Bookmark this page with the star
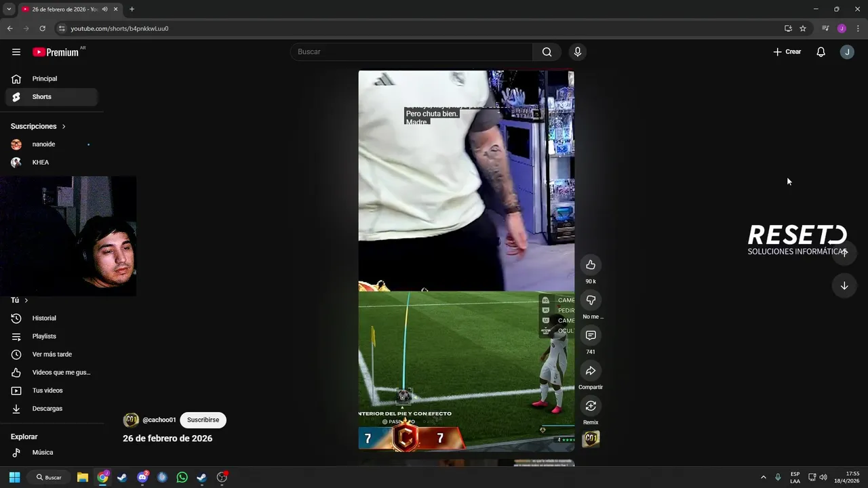The width and height of the screenshot is (868, 488). coord(803,28)
